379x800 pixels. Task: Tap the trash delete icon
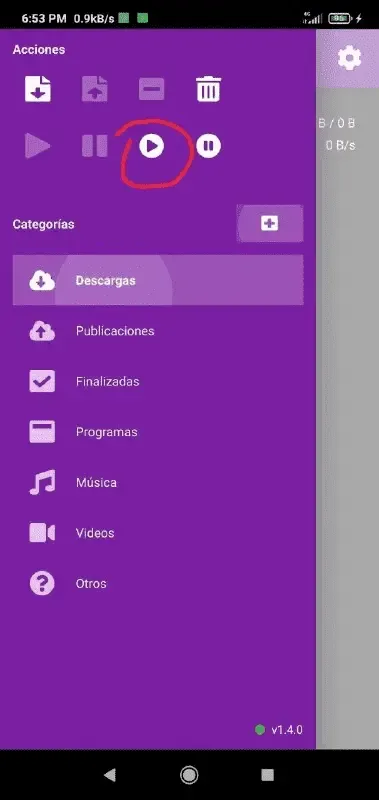pos(209,89)
